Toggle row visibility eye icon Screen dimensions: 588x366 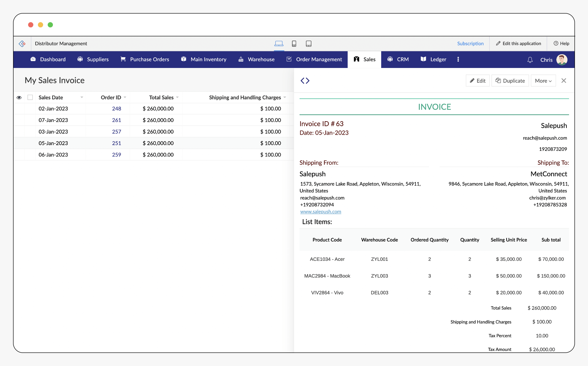coord(19,97)
